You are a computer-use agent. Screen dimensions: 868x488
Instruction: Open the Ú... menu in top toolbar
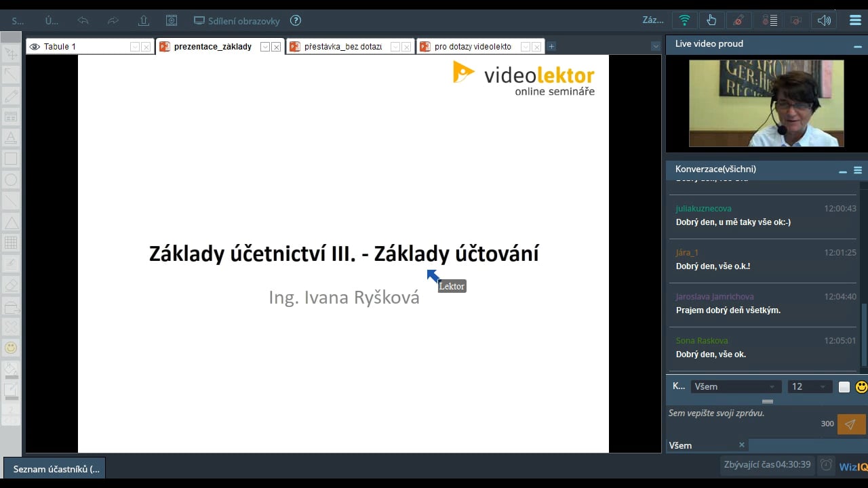pos(52,20)
